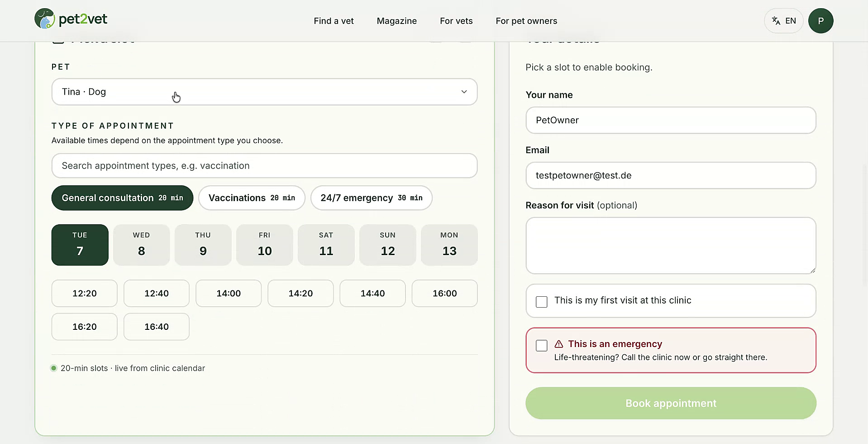Click the emergency warning triangle icon
The image size is (868, 444).
(559, 344)
